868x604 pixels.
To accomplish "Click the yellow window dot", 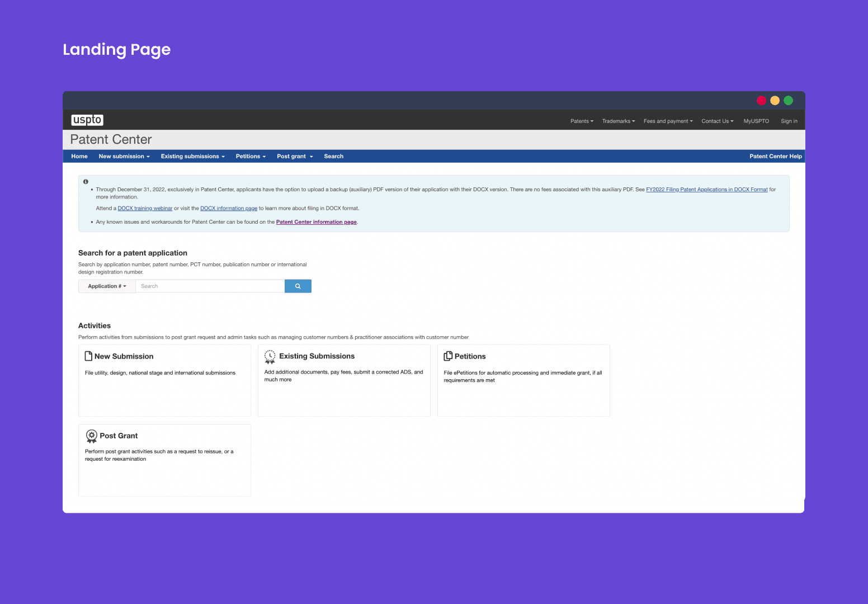I will (775, 101).
